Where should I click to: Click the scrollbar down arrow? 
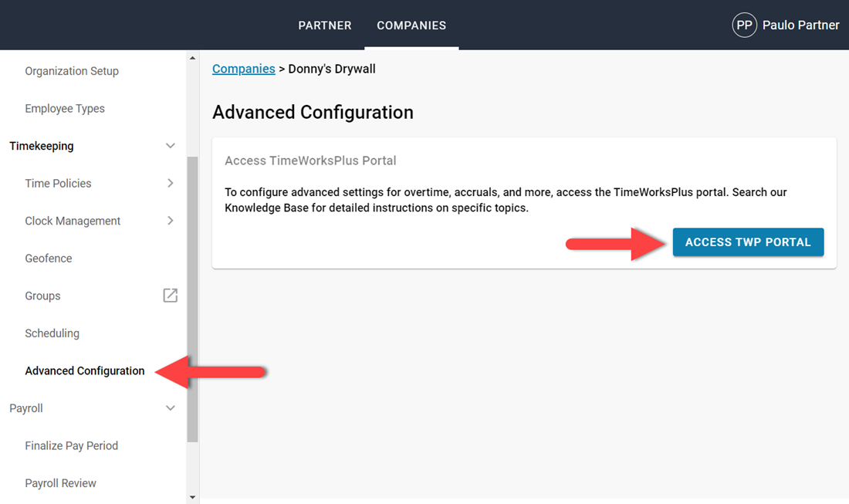(x=192, y=497)
